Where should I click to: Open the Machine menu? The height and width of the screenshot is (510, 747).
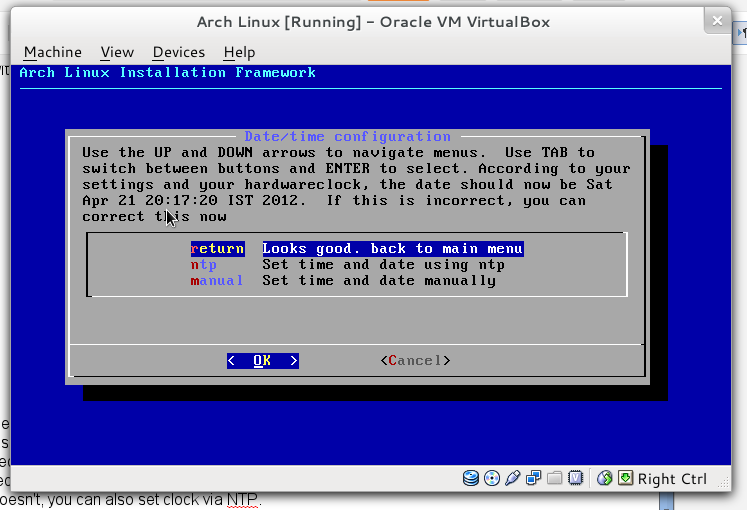pos(53,52)
